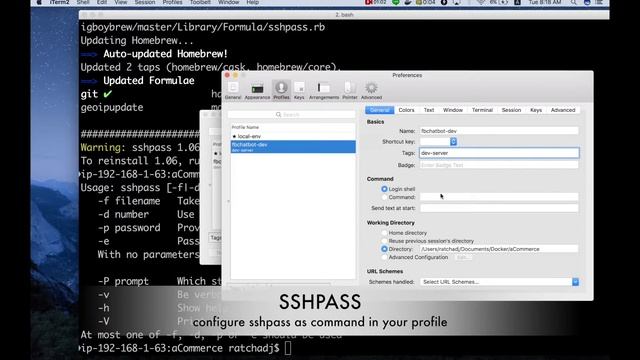Click the Tags field containing dev-server
This screenshot has height=360, width=640.
tap(499, 153)
